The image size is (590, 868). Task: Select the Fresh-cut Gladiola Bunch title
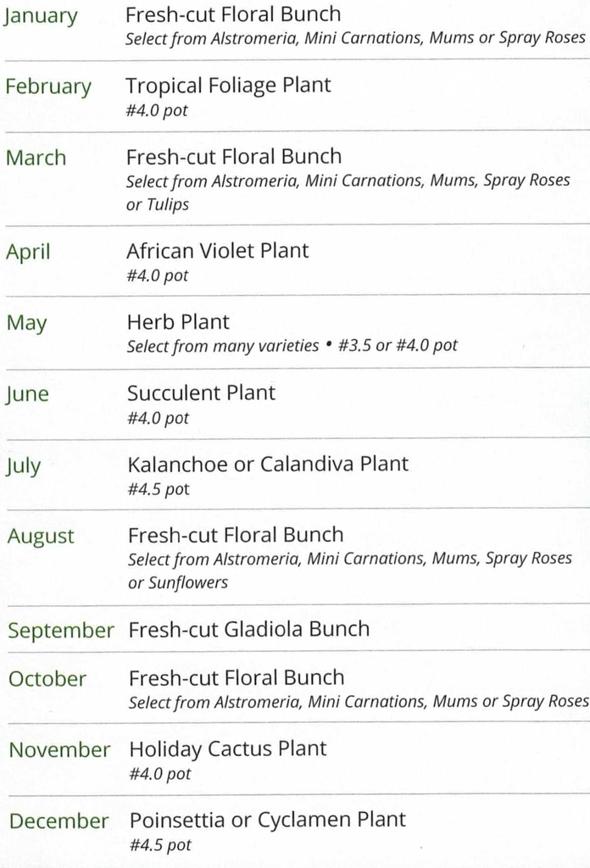click(x=249, y=629)
